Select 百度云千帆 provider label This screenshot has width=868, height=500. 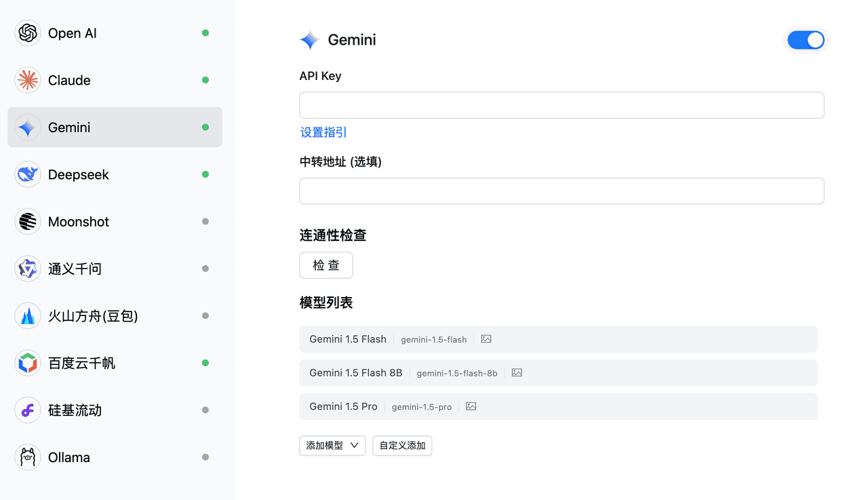click(81, 363)
